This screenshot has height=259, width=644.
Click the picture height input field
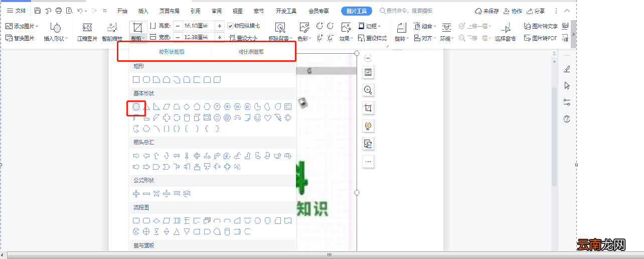[x=199, y=25]
